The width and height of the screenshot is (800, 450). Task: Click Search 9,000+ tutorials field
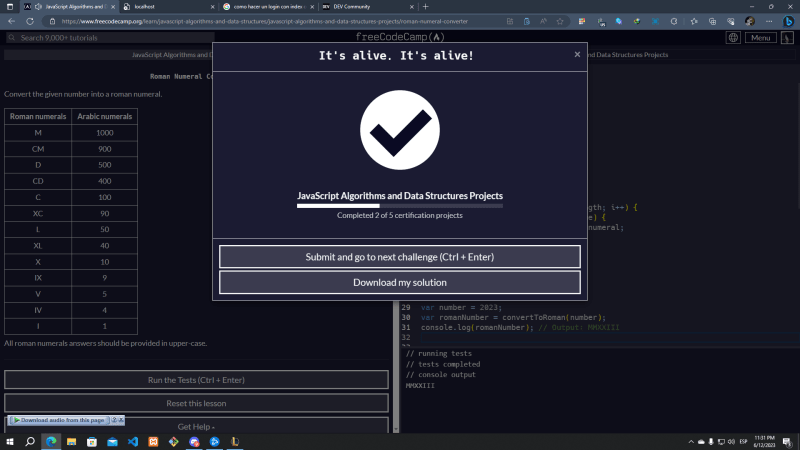(x=110, y=38)
